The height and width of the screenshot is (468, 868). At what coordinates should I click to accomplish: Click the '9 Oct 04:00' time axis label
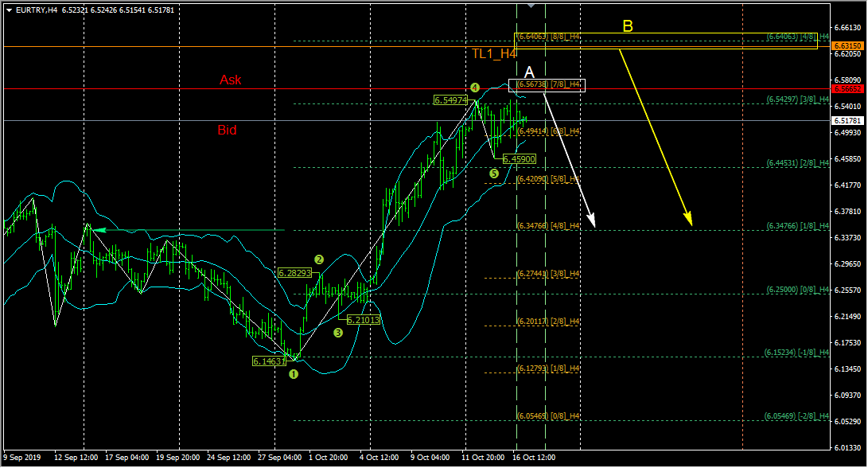(430, 458)
